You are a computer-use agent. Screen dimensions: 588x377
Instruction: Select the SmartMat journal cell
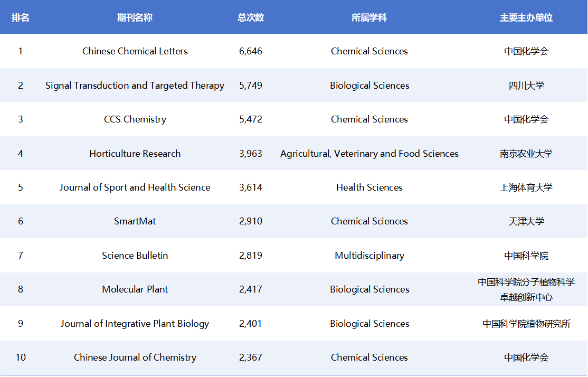point(135,221)
